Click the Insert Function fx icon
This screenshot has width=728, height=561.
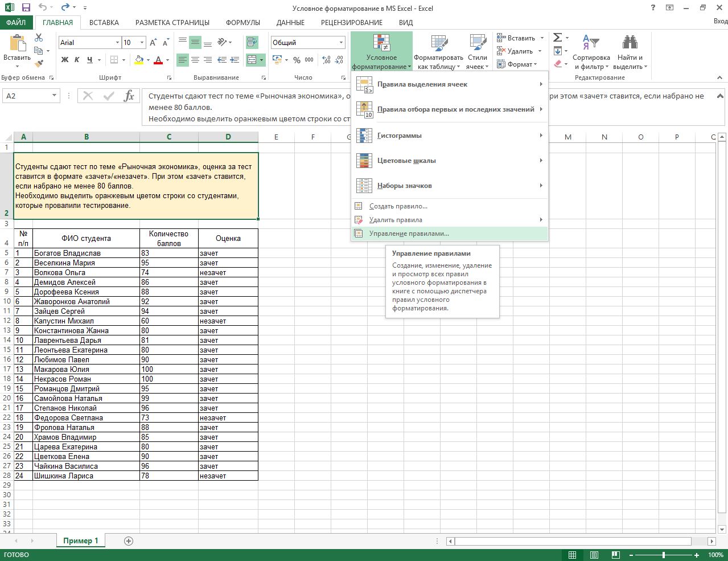[x=129, y=96]
